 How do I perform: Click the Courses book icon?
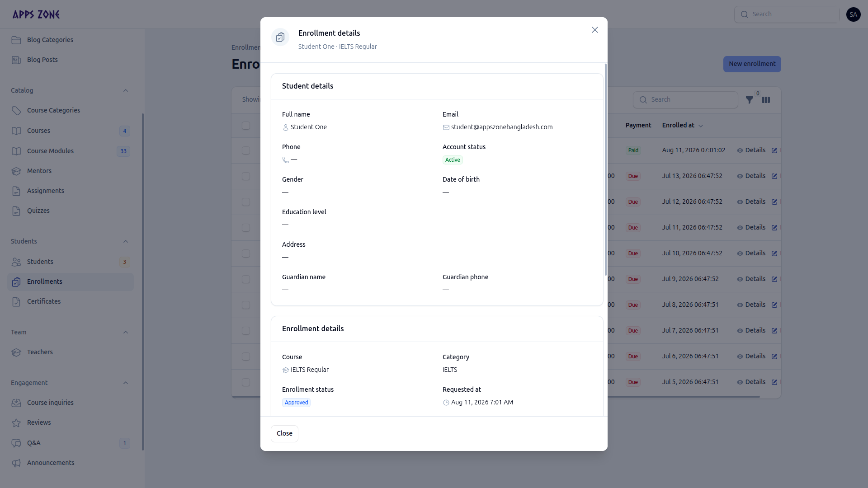pyautogui.click(x=16, y=131)
